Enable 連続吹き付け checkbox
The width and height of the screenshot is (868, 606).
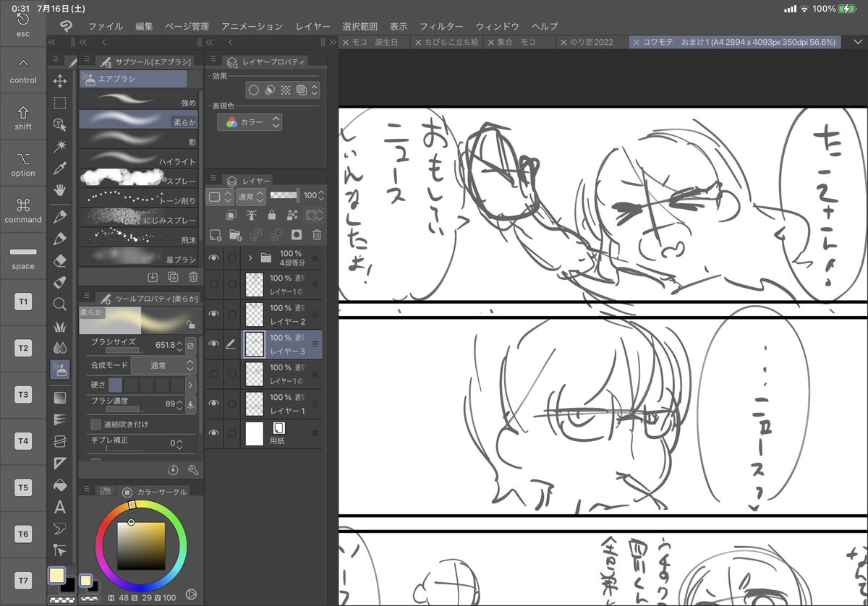click(x=96, y=424)
